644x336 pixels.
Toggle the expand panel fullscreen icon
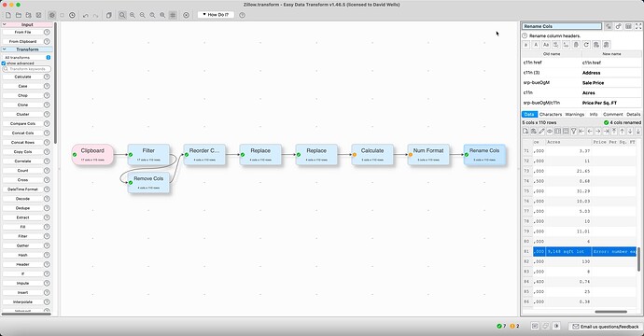point(638,26)
